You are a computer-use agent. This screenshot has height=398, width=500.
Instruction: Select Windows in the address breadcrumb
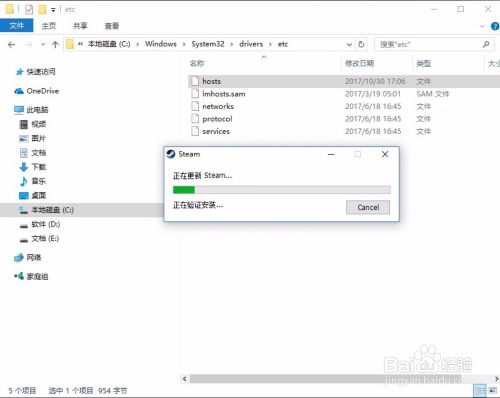[161, 44]
